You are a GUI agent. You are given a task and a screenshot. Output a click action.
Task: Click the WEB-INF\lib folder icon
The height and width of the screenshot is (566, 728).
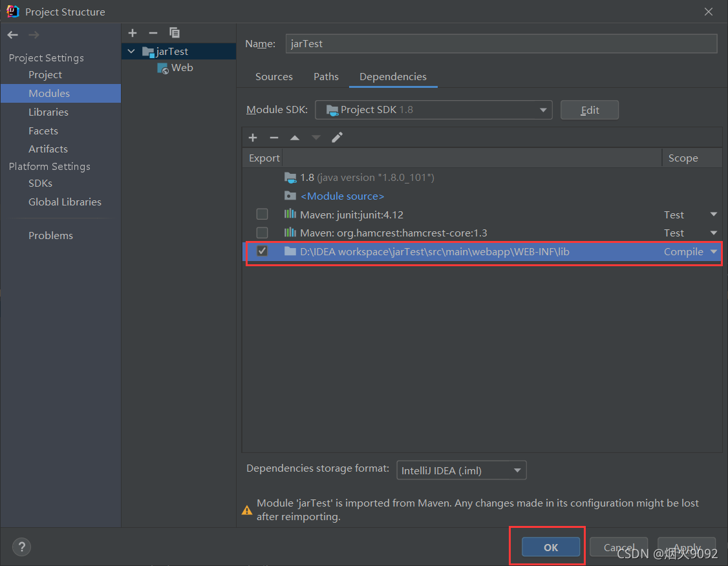coord(290,251)
